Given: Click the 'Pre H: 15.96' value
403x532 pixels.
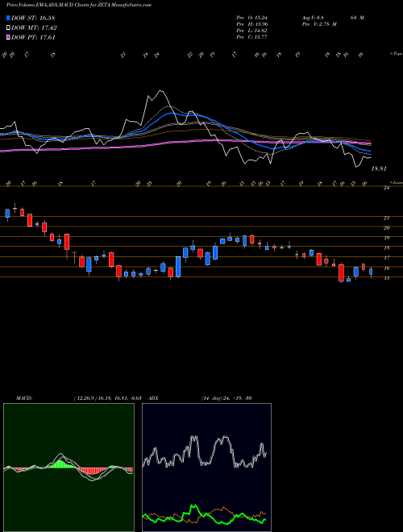Looking at the screenshot, I should (251, 24).
